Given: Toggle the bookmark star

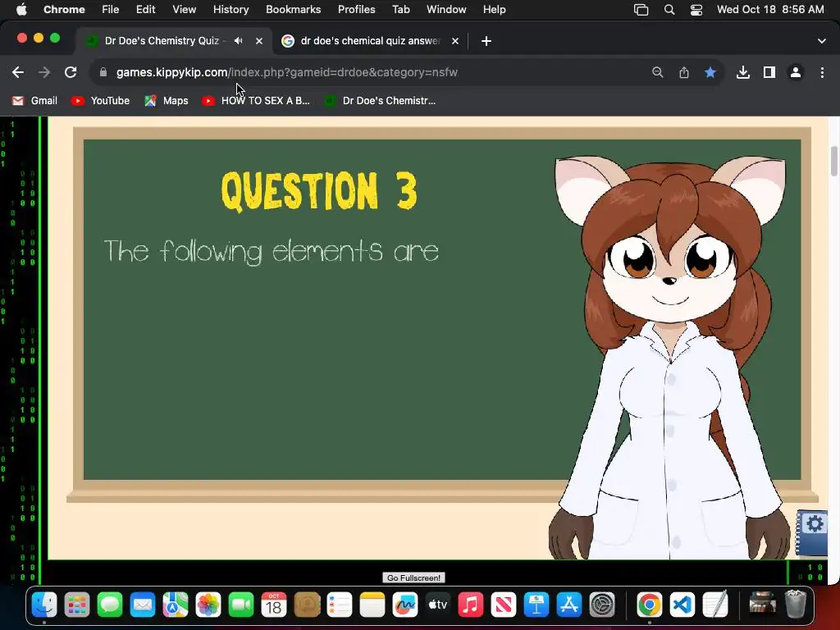Looking at the screenshot, I should [x=710, y=72].
